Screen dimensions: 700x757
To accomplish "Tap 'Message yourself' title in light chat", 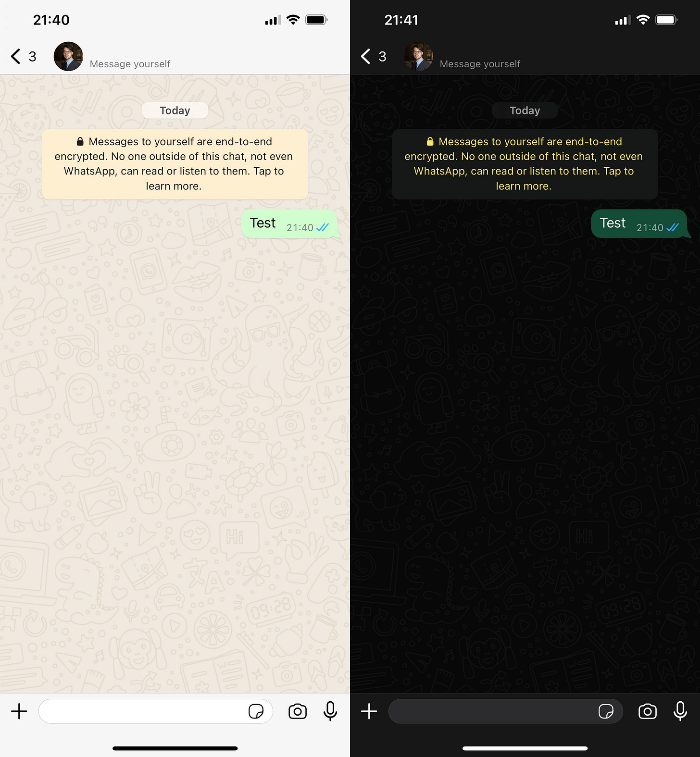I will (x=130, y=64).
